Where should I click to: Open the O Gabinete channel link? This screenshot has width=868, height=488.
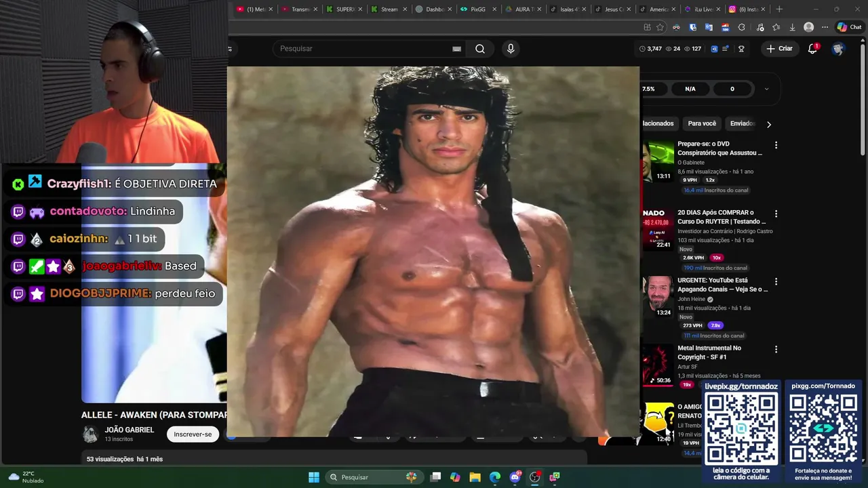[x=691, y=163]
